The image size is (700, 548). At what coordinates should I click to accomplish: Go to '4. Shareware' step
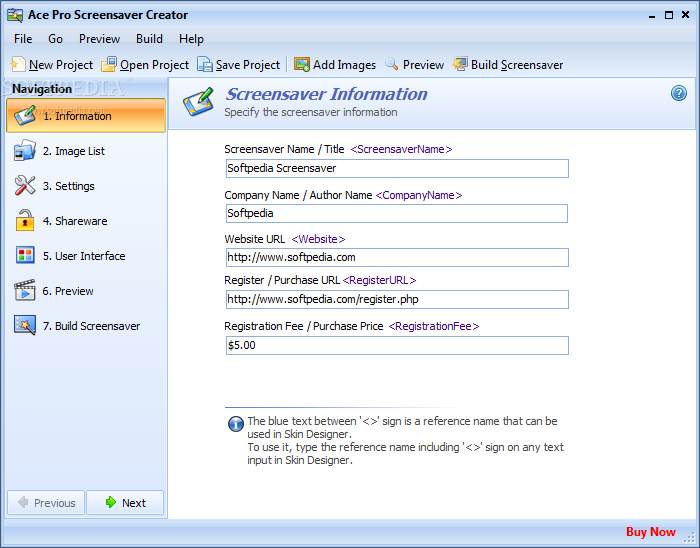[86, 221]
